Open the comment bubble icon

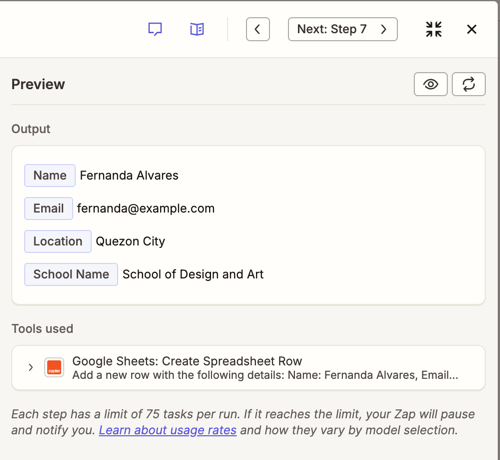[155, 29]
